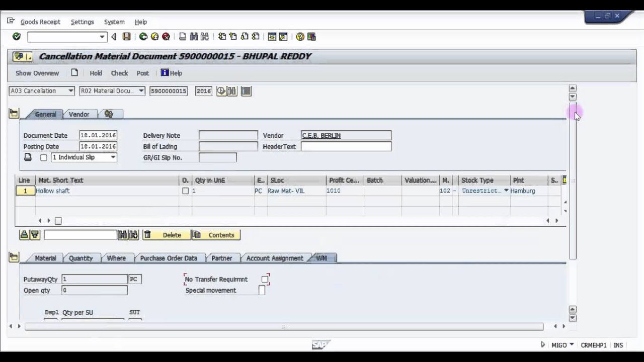Screen dimensions: 644x362
Task: Click the Document Date field
Action: [98, 135]
